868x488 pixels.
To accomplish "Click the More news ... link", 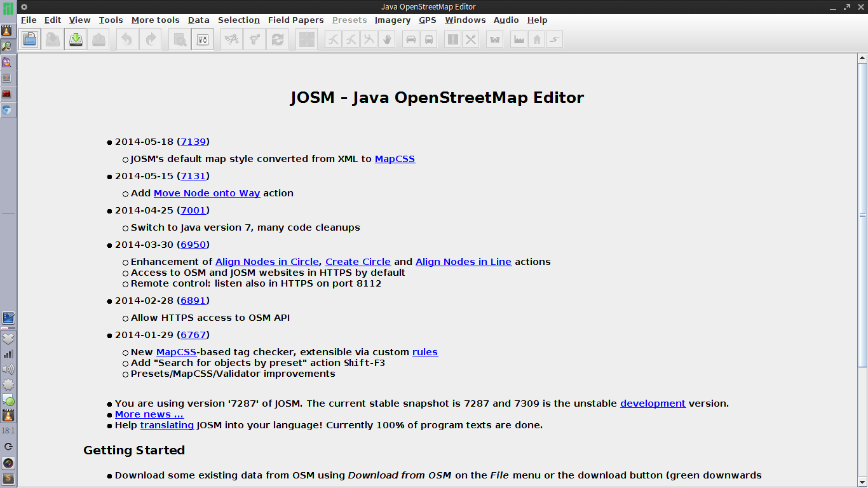I will [x=149, y=414].
